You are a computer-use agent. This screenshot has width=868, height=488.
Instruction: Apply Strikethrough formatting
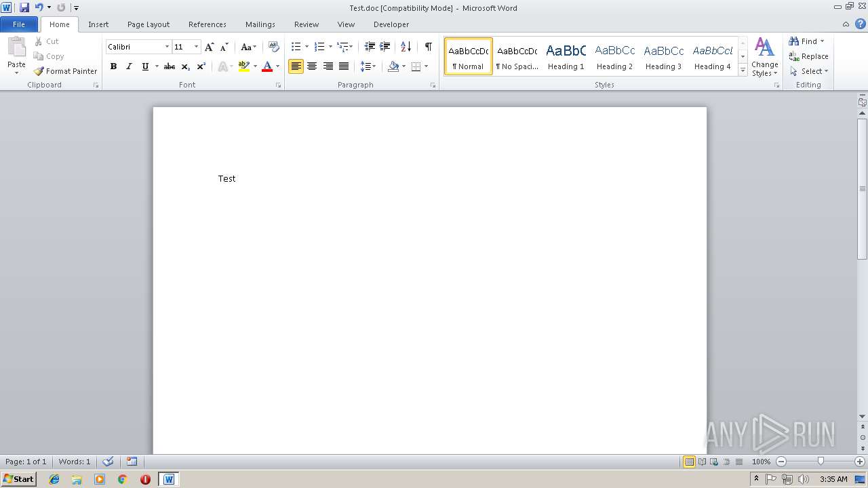170,66
